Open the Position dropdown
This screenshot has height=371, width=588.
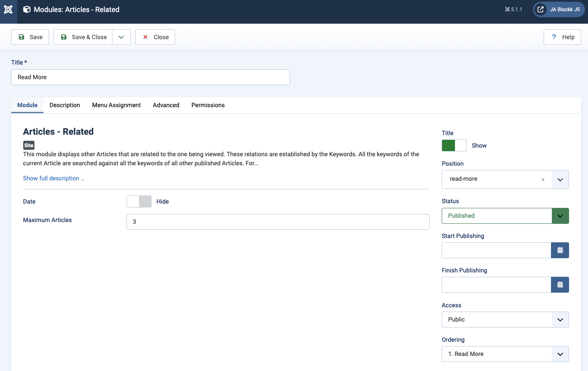click(x=560, y=179)
